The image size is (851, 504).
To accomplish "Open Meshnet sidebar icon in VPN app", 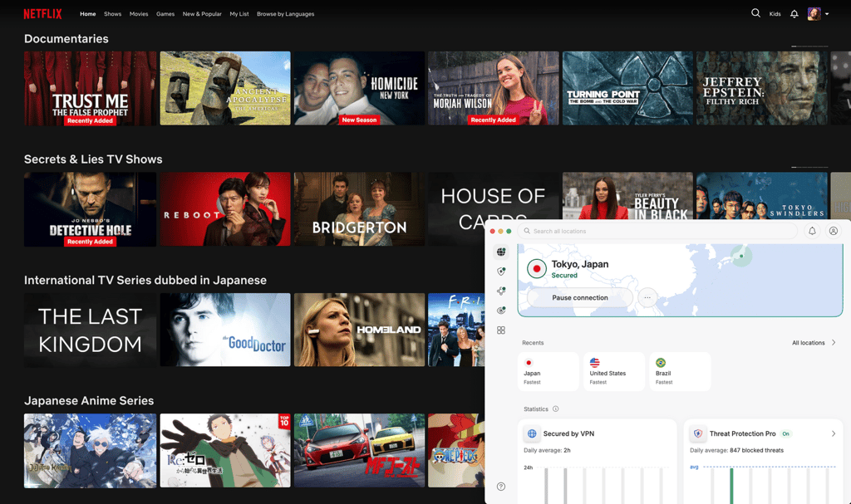I will [501, 291].
